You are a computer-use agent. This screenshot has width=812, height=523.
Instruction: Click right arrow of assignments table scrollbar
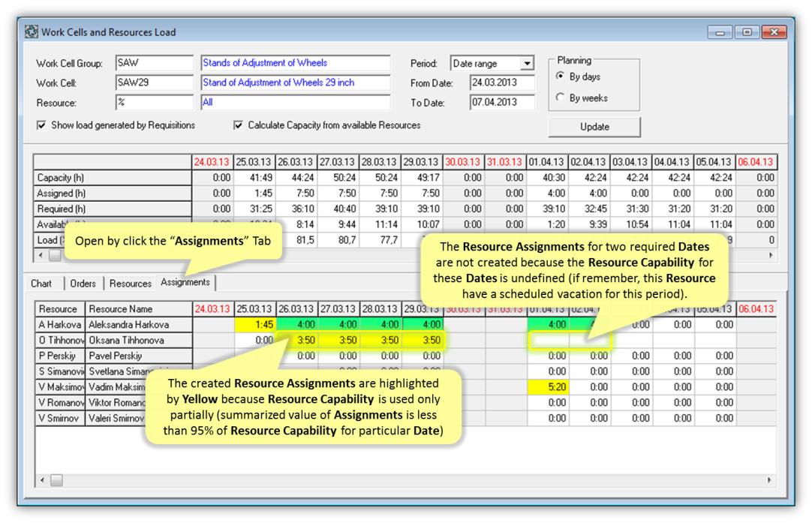[769, 480]
